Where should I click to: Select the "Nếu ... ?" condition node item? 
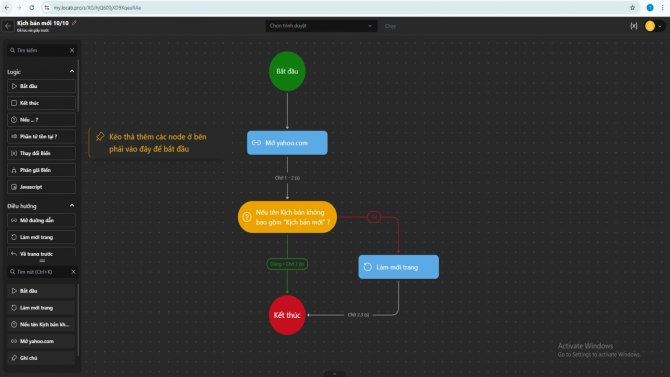(41, 120)
